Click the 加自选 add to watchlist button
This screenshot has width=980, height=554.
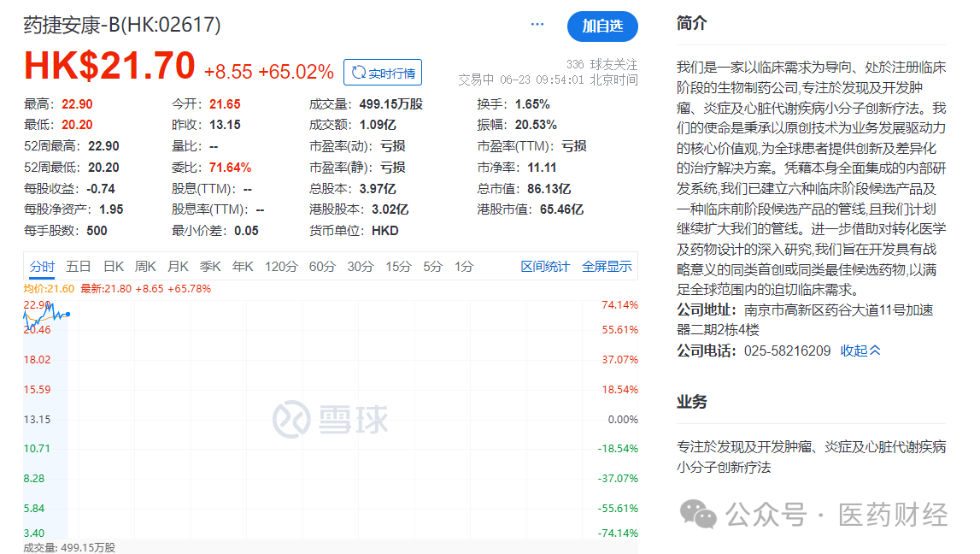602,27
